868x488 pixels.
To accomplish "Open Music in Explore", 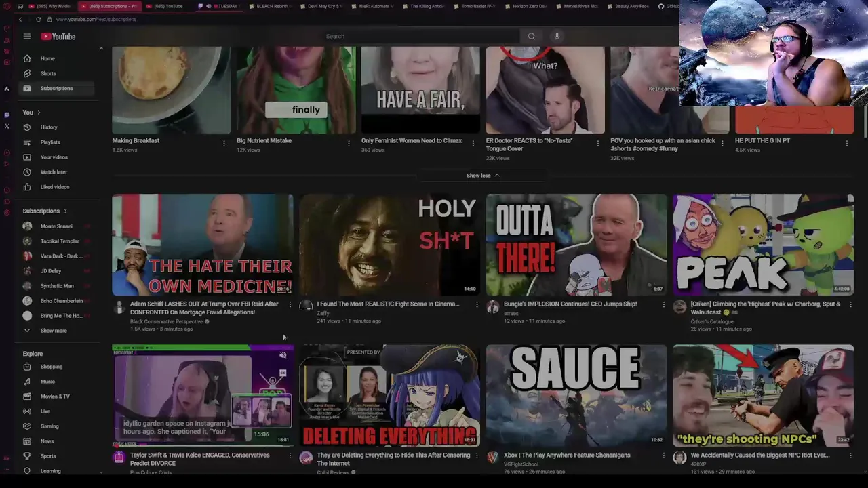I will 57,382.
